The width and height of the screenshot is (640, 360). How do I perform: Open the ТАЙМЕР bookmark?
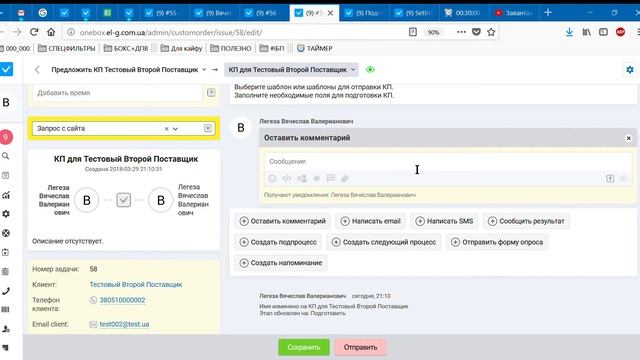click(315, 48)
